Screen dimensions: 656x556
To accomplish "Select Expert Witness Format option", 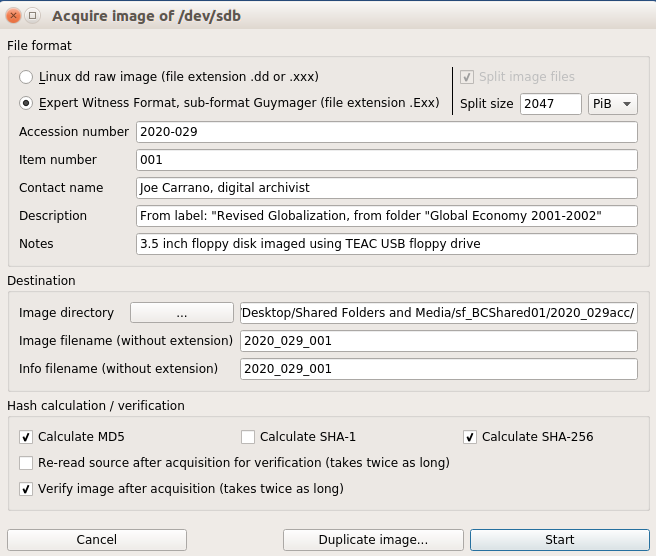I will [26, 102].
